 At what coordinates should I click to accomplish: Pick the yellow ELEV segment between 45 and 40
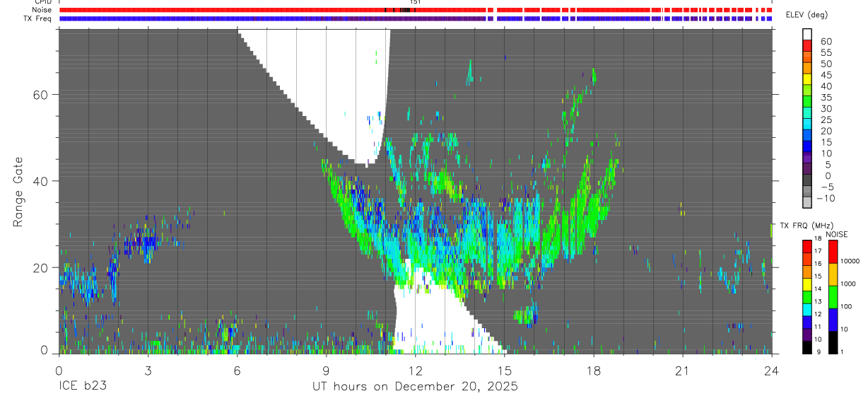click(x=807, y=80)
